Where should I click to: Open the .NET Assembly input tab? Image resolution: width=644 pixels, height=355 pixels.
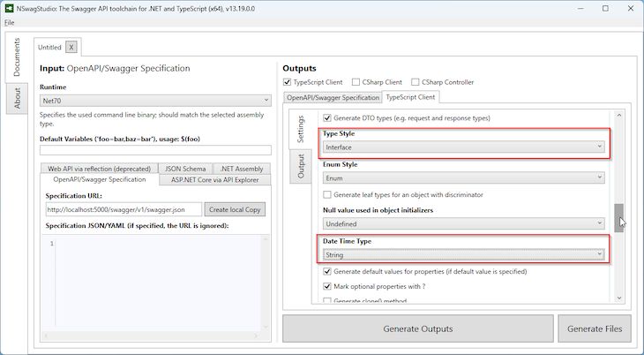pyautogui.click(x=242, y=169)
